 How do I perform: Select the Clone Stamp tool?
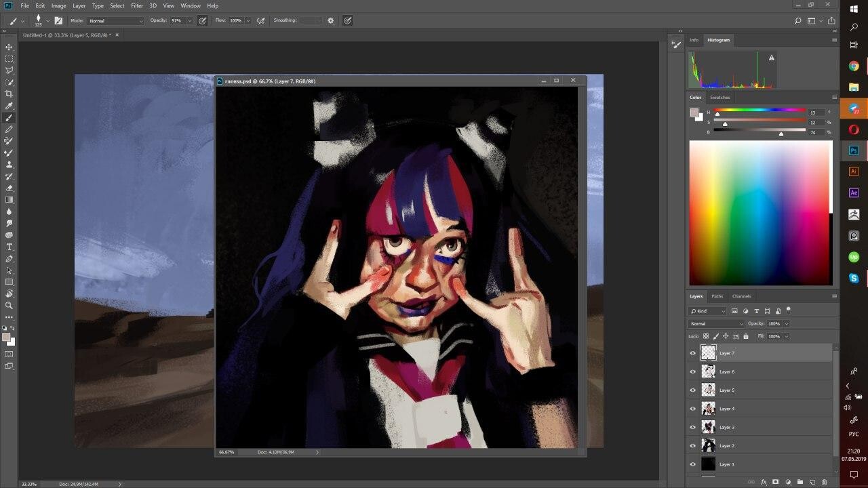click(9, 165)
